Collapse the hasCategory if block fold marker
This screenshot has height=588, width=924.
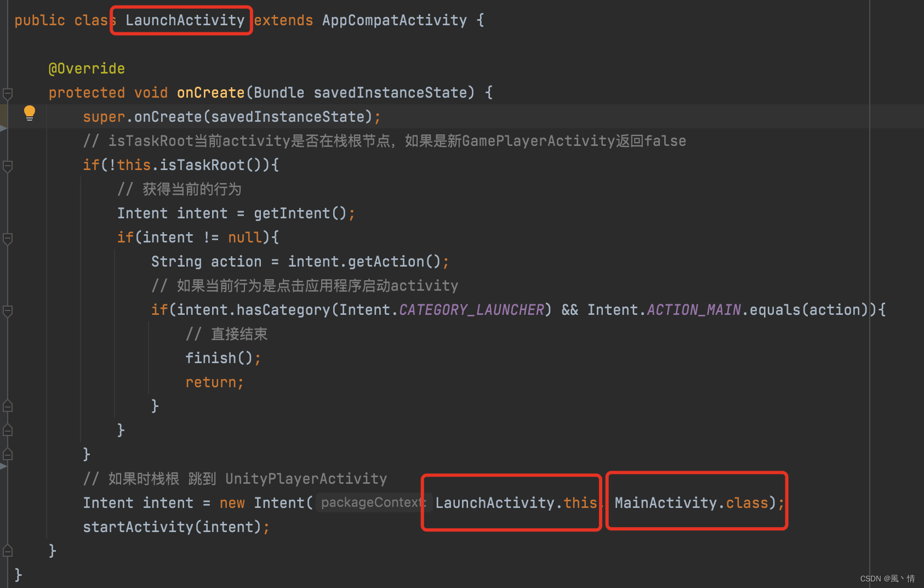pos(8,310)
